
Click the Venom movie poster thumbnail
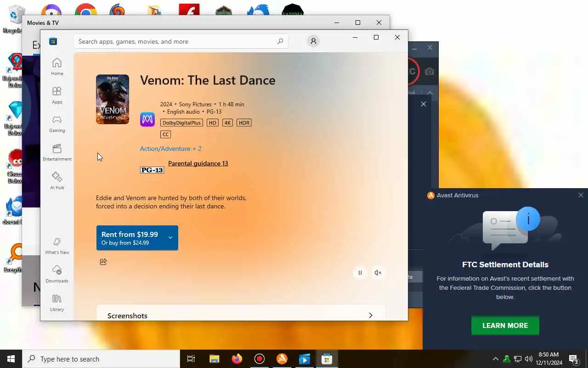click(x=113, y=99)
